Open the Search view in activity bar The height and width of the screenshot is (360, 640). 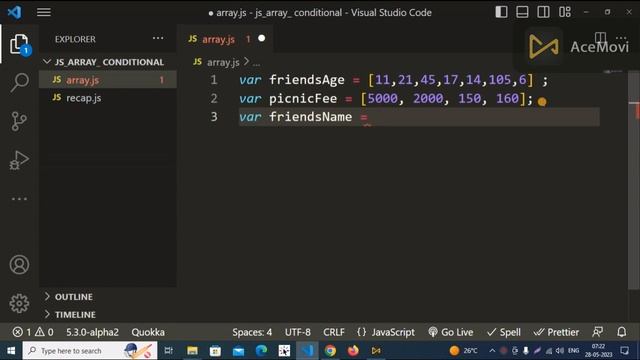19,83
